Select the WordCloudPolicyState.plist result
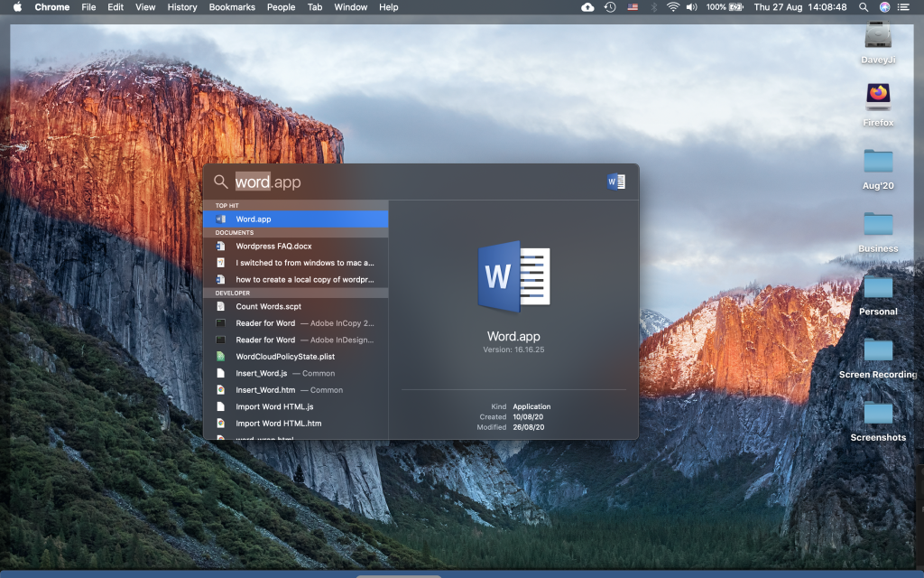This screenshot has height=578, width=924. [296, 356]
